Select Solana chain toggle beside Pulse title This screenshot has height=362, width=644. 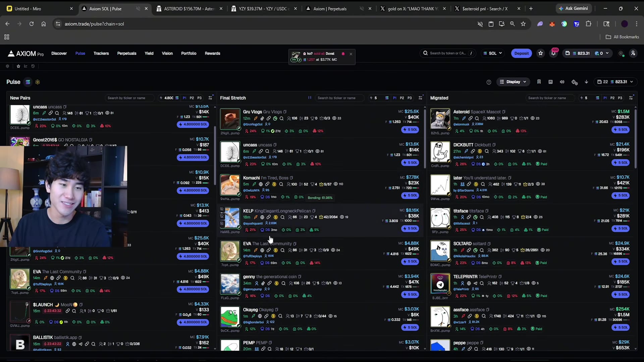pos(28,82)
